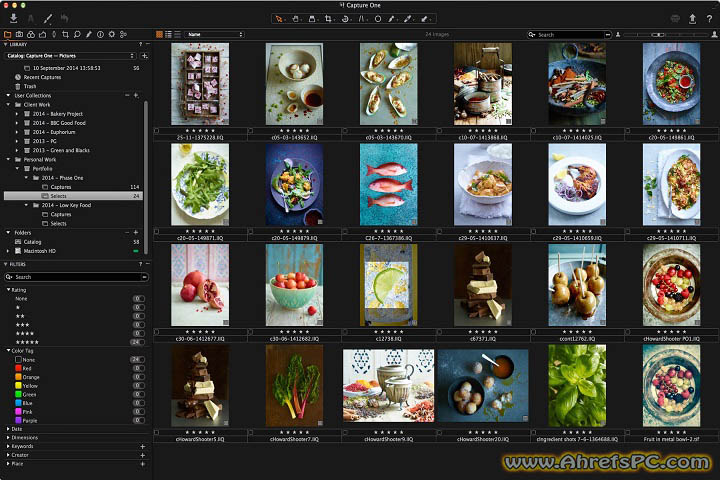This screenshot has width=720, height=480.
Task: Click the Yellow color tag swatch
Action: (18, 386)
